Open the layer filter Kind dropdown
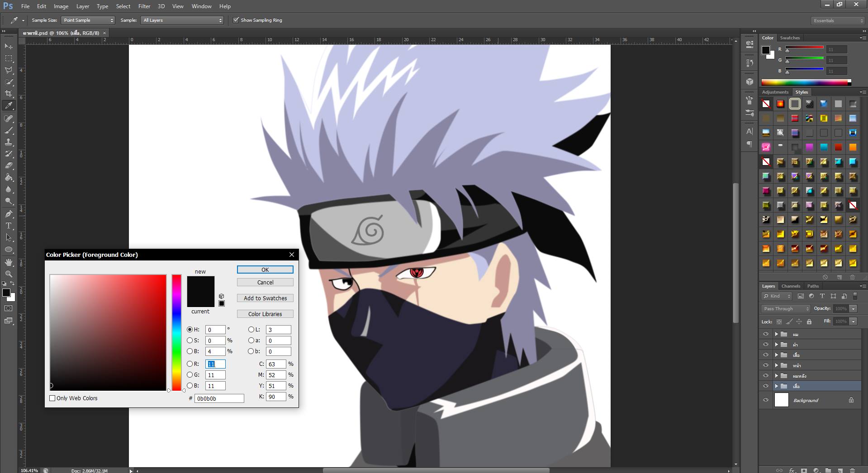 (x=777, y=296)
